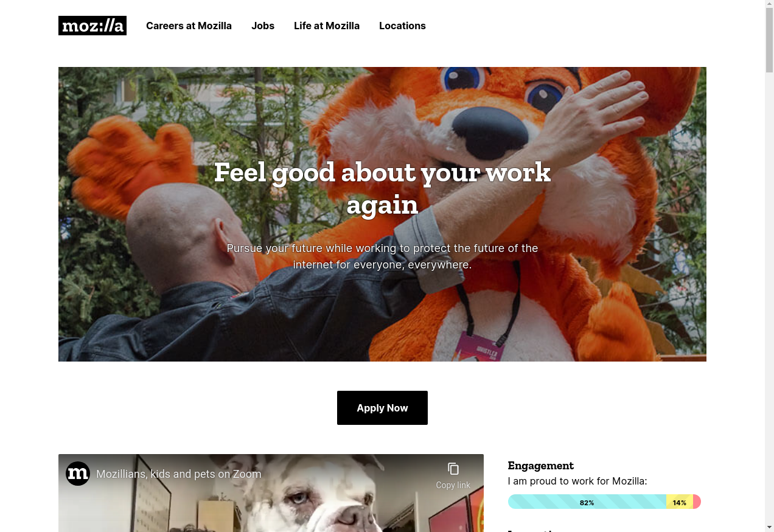Open the Locations nav link

[402, 26]
